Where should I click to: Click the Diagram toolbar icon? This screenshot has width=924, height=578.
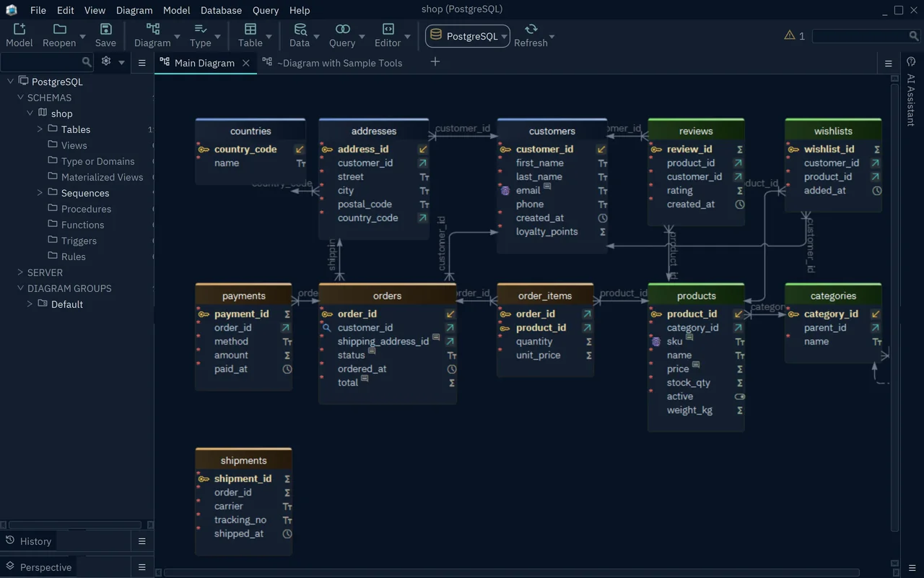point(153,29)
